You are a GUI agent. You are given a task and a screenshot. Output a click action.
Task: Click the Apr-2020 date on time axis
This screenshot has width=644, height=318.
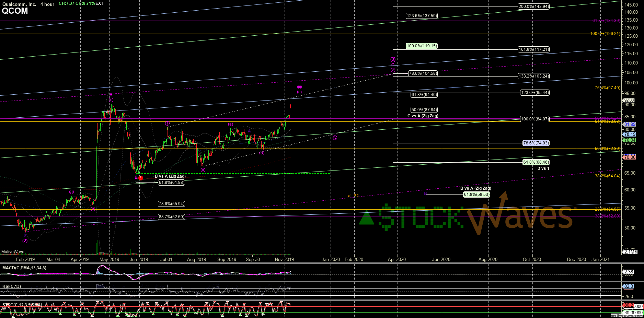tap(396, 259)
